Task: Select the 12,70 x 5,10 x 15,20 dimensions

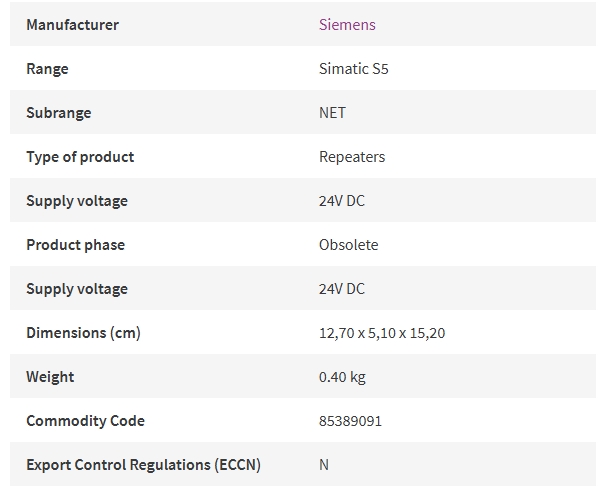Action: 382,333
